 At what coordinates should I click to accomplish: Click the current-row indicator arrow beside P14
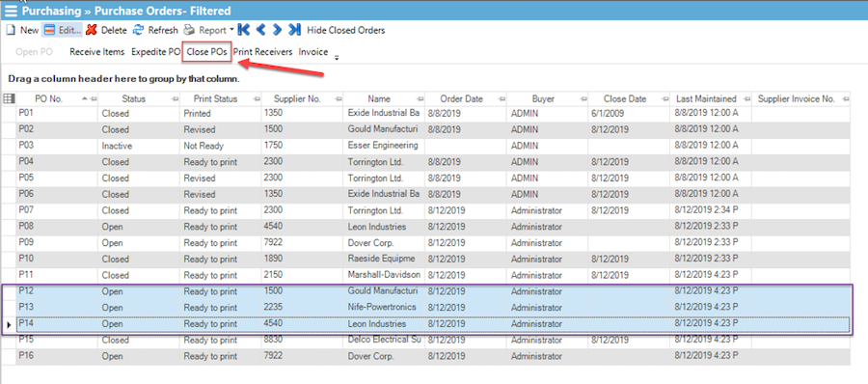(x=9, y=324)
